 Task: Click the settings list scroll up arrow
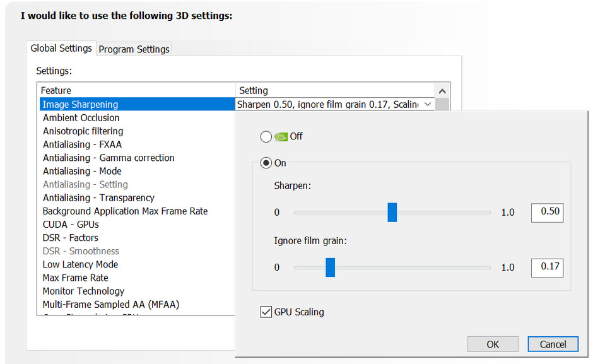[443, 91]
